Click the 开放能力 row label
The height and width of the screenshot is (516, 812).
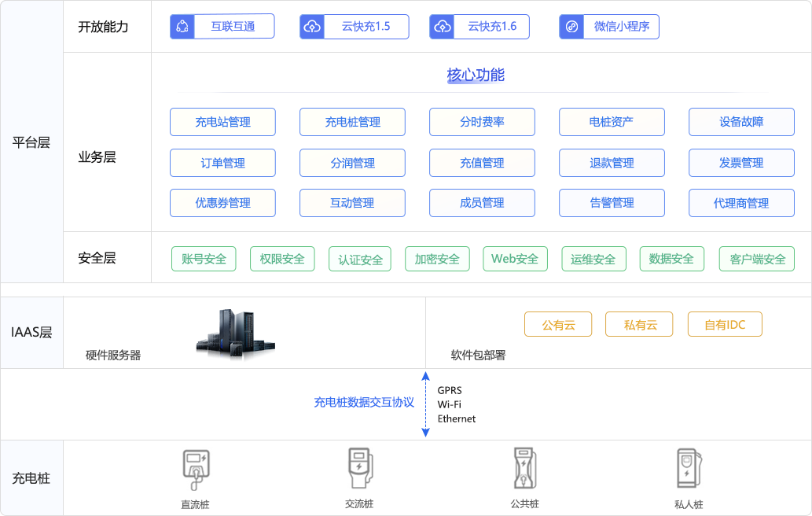pyautogui.click(x=103, y=27)
